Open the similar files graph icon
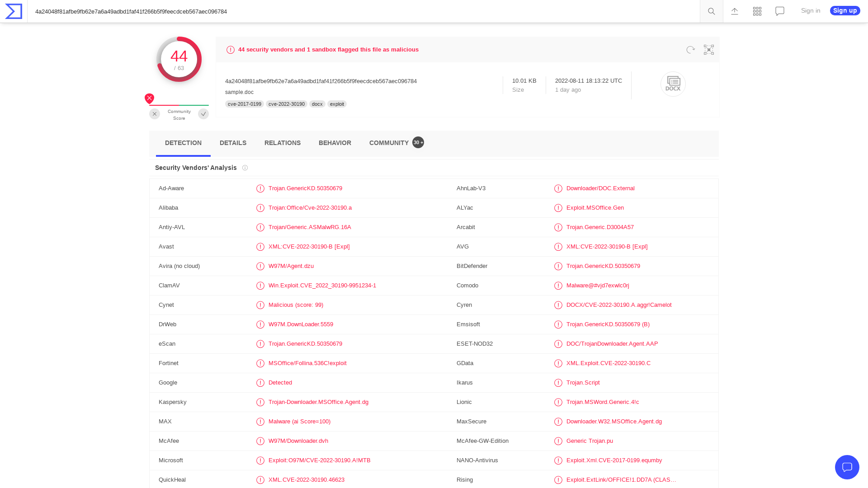 coord(709,50)
